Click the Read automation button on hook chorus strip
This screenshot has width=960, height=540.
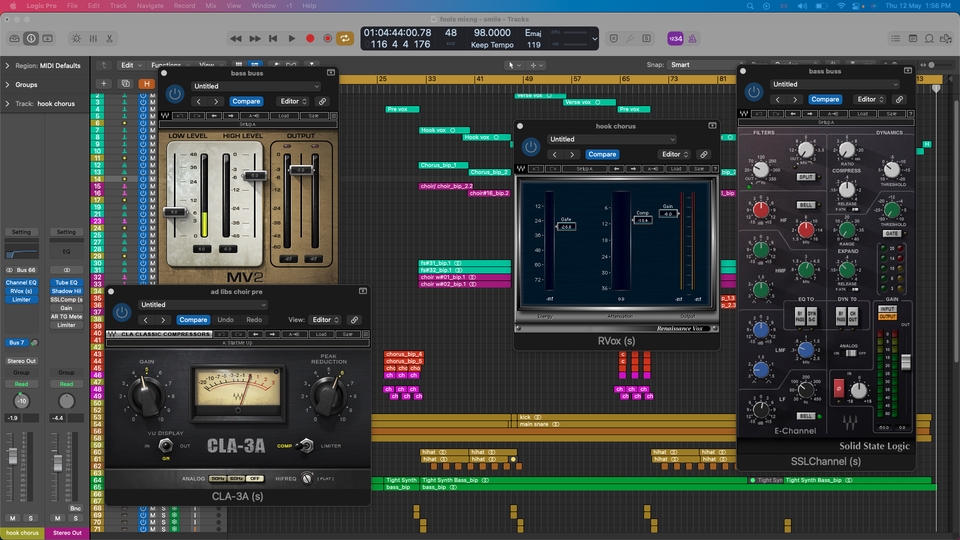coord(21,384)
